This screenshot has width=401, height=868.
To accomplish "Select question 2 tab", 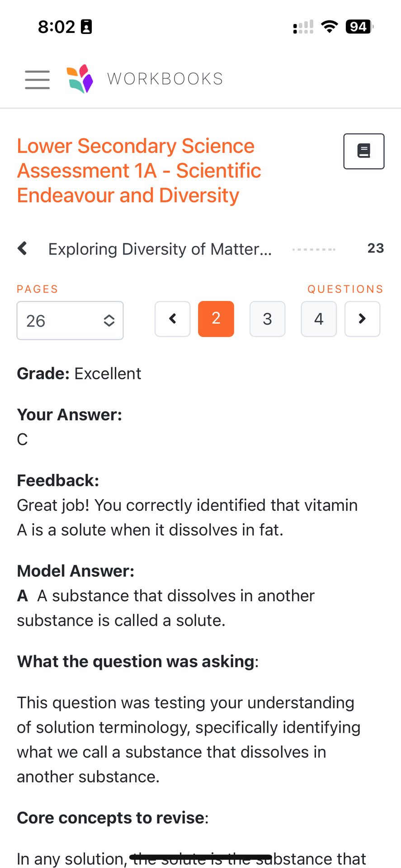I will tap(216, 319).
